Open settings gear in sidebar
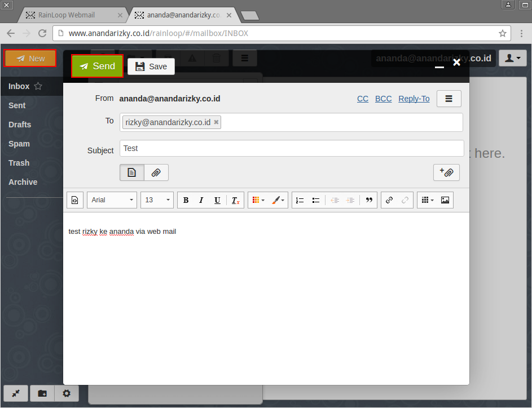The height and width of the screenshot is (408, 532). (x=67, y=393)
